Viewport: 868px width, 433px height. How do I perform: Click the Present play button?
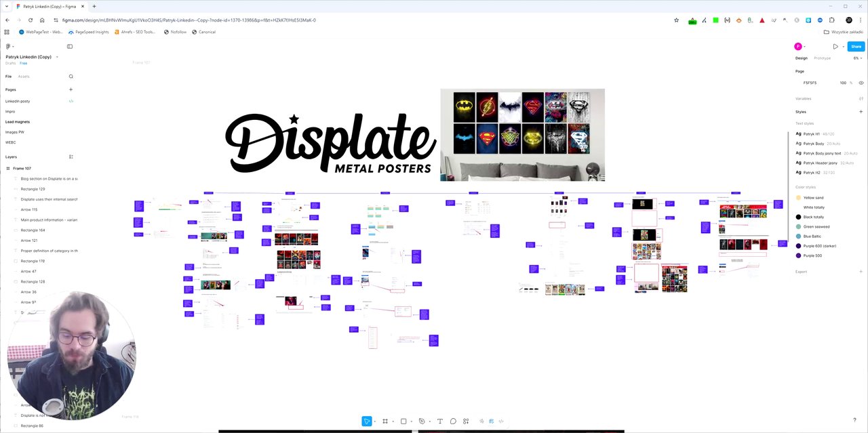(835, 47)
